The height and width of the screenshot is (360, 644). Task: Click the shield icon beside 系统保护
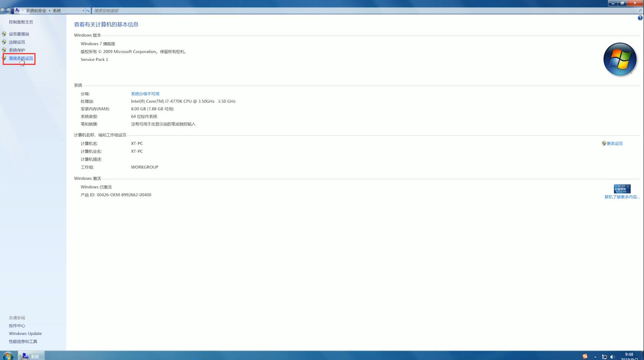[x=4, y=50]
